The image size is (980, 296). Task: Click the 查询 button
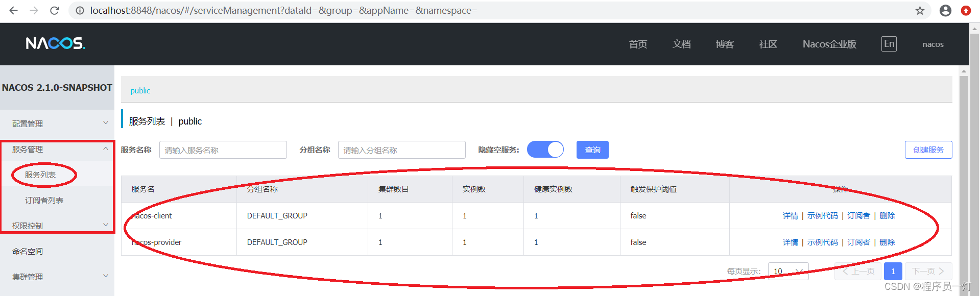tap(592, 150)
